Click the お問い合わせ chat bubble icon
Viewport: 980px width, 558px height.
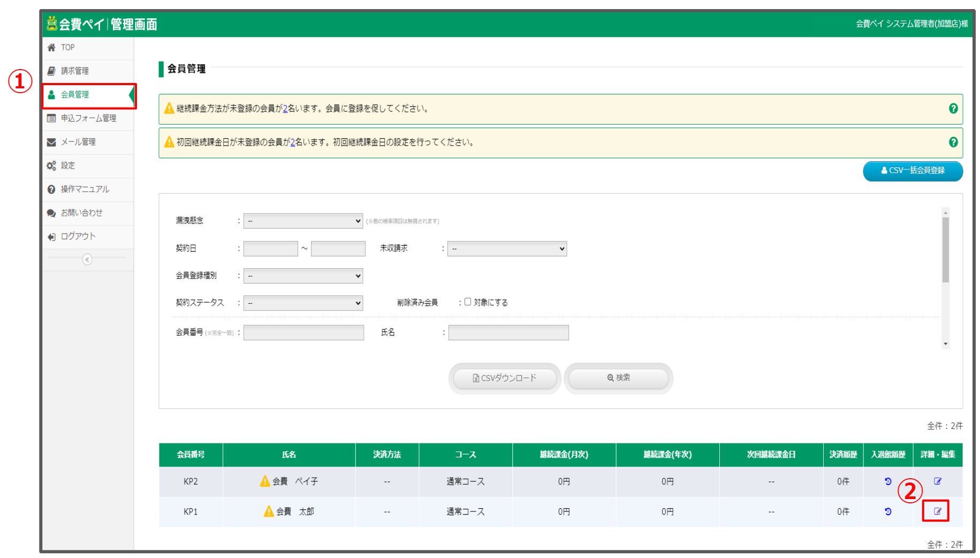pyautogui.click(x=51, y=213)
